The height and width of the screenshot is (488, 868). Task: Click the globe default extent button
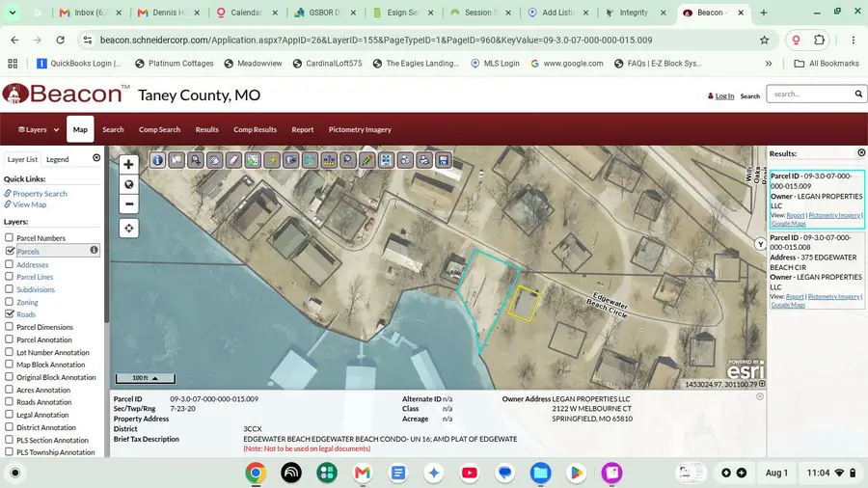pos(128,184)
